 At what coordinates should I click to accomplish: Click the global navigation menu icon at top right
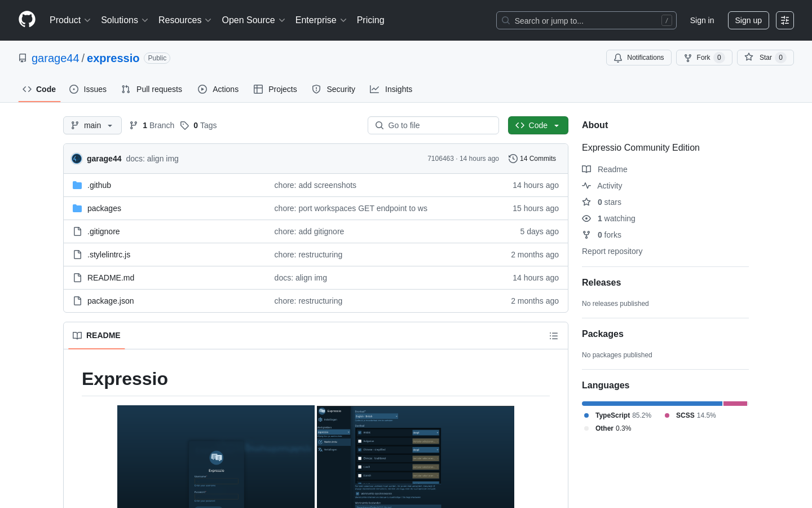[x=785, y=20]
